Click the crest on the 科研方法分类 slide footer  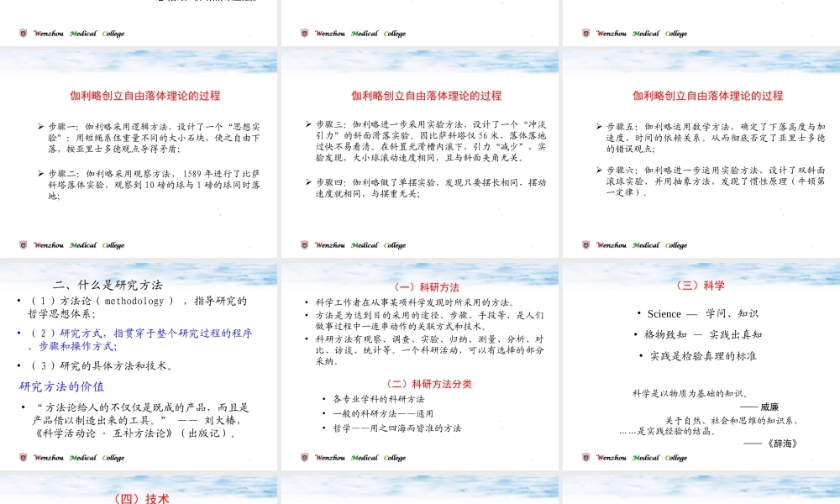pos(305,458)
